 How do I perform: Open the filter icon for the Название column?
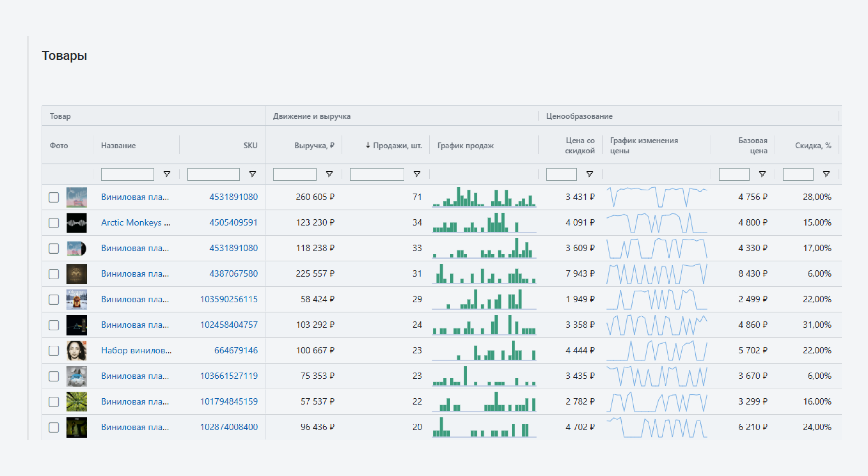point(166,174)
